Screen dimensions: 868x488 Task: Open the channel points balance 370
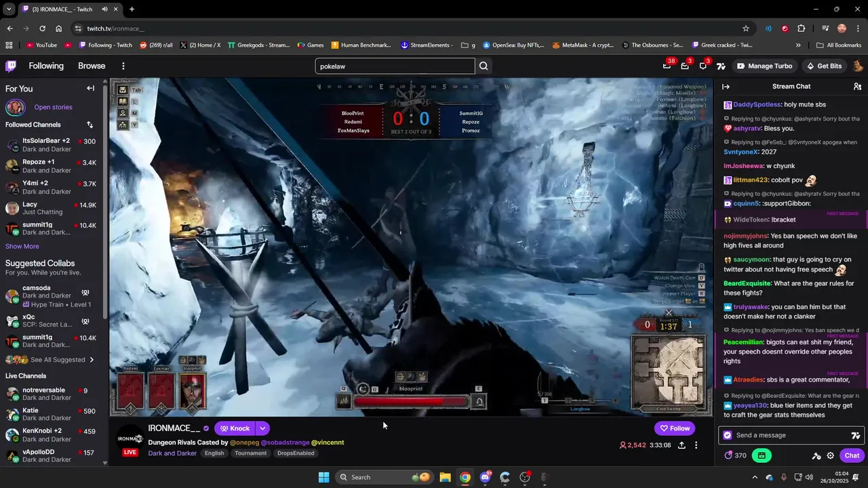click(x=736, y=455)
